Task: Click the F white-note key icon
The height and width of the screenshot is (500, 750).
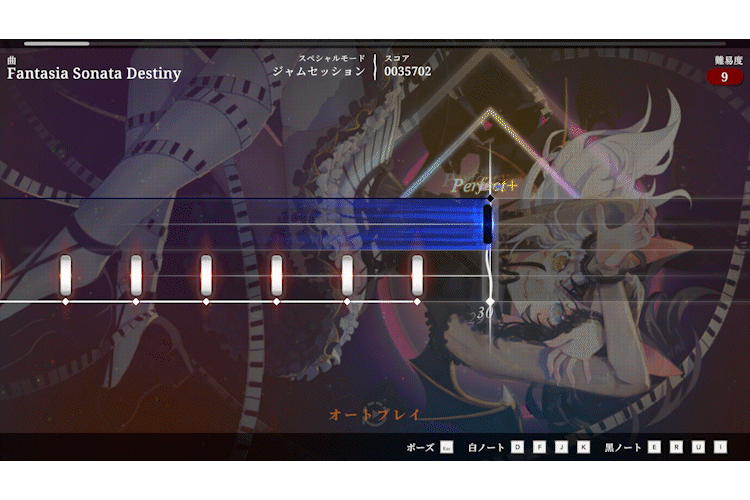Action: pyautogui.click(x=539, y=447)
